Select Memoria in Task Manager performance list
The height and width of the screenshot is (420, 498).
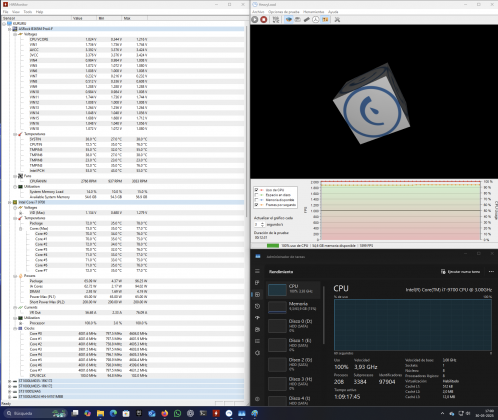click(x=293, y=307)
